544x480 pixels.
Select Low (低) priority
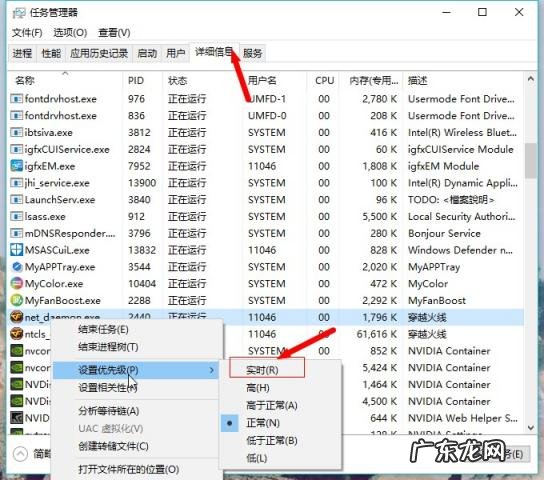click(256, 458)
